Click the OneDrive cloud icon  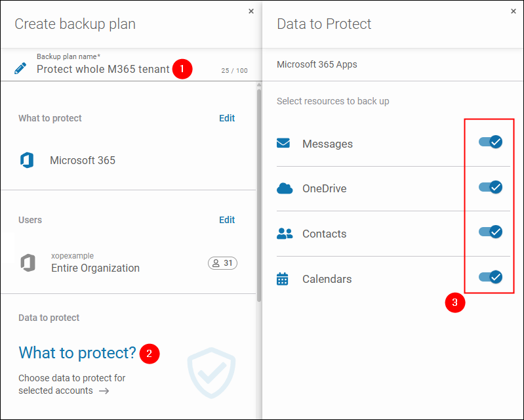point(285,188)
